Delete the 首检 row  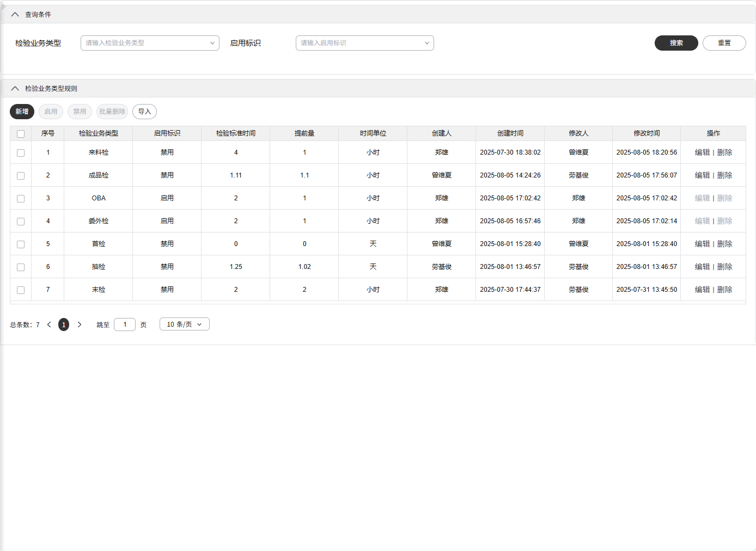724,244
